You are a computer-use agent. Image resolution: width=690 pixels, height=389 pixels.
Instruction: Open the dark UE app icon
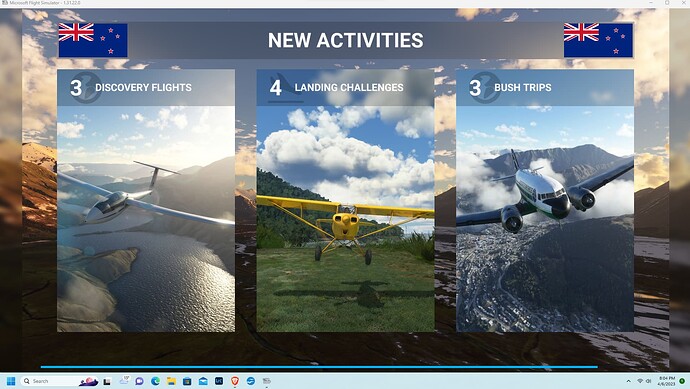click(219, 381)
